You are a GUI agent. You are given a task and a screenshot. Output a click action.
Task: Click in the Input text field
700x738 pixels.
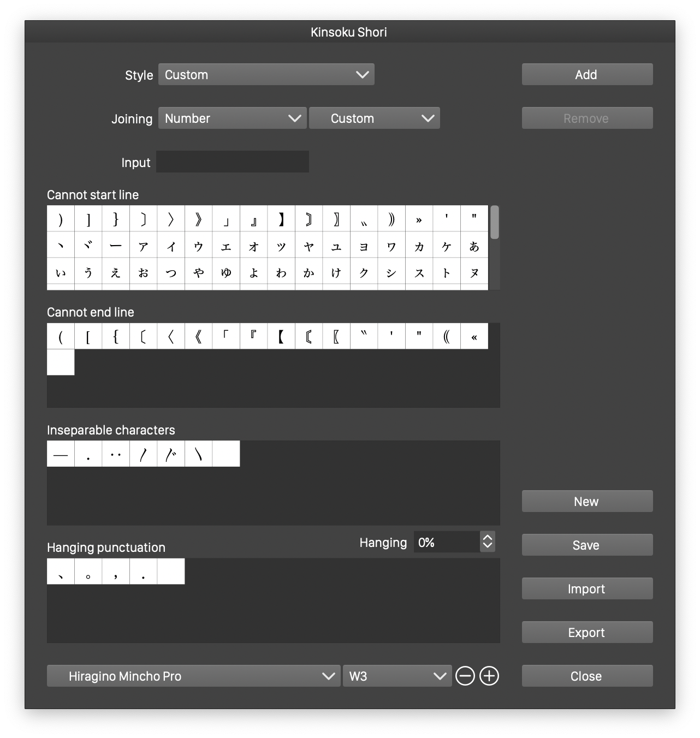pos(233,162)
